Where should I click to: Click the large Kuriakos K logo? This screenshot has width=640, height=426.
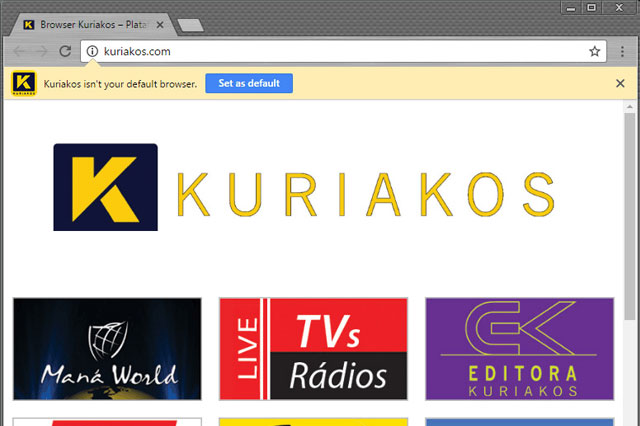click(105, 187)
